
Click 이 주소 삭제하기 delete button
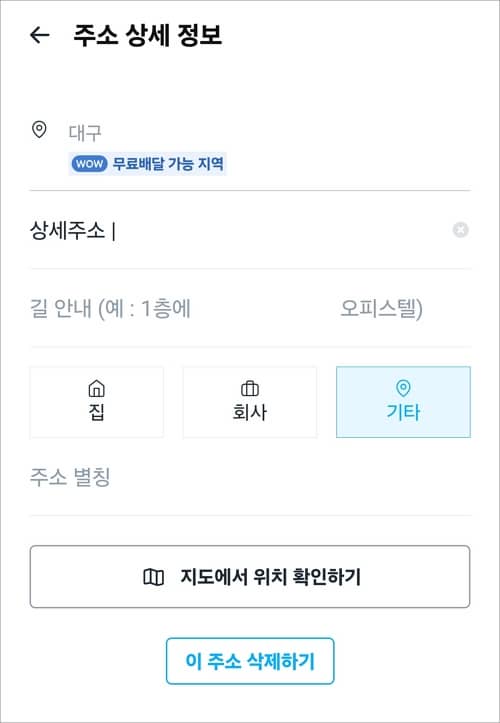[250, 661]
